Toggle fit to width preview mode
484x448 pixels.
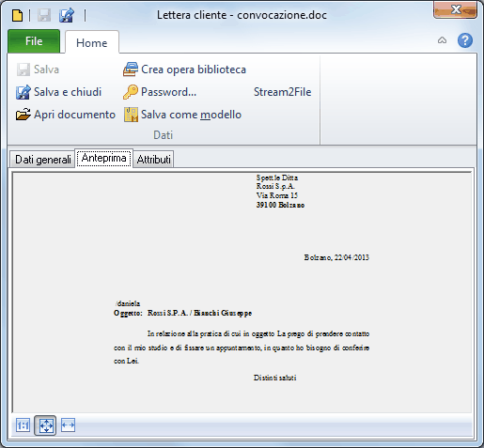(68, 425)
